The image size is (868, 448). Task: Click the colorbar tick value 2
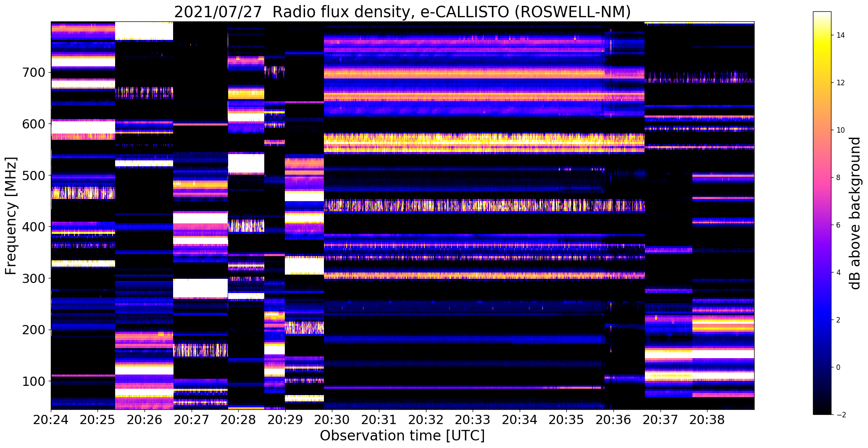[839, 320]
